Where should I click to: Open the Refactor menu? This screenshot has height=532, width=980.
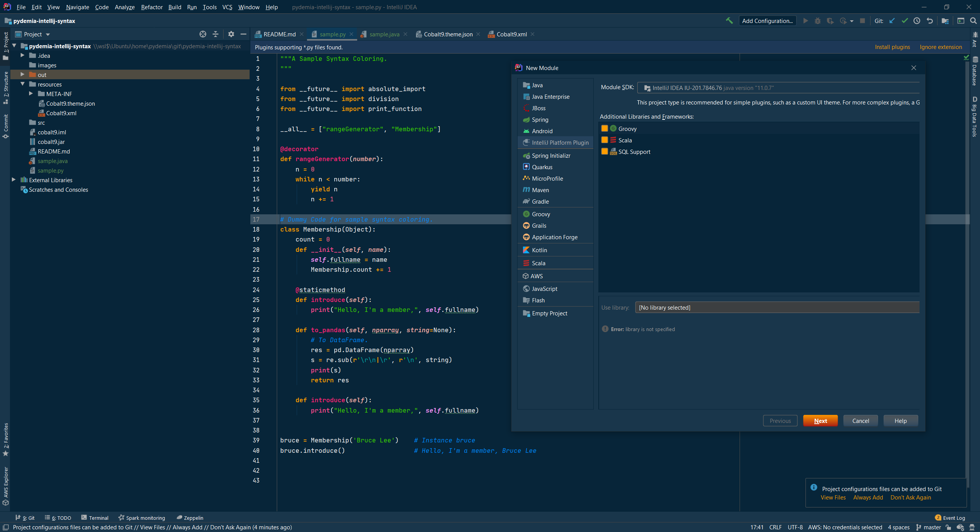[x=152, y=7]
